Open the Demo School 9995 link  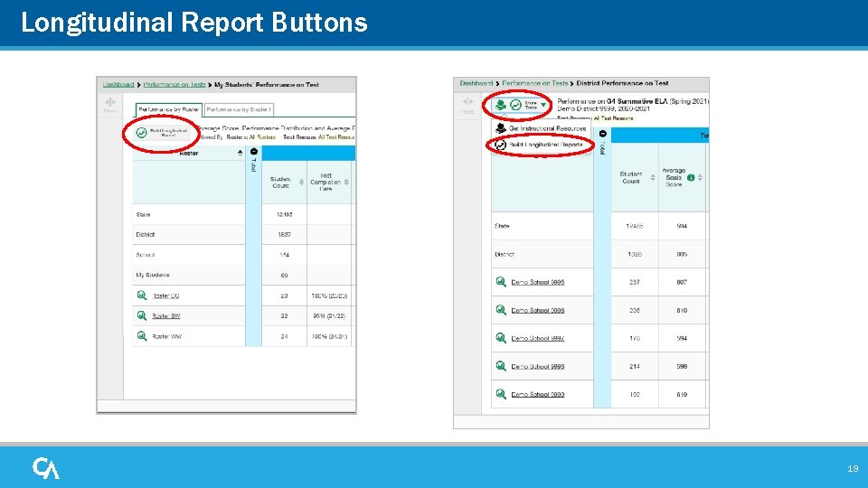pos(537,282)
